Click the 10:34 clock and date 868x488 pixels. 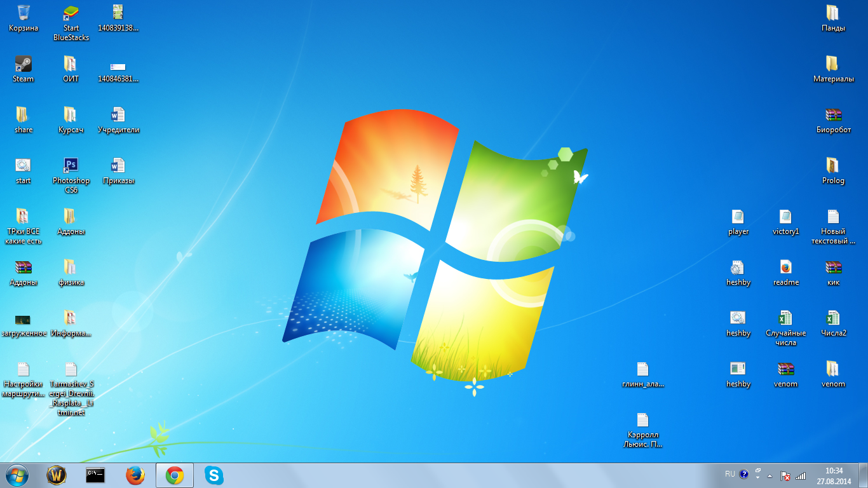coord(834,475)
